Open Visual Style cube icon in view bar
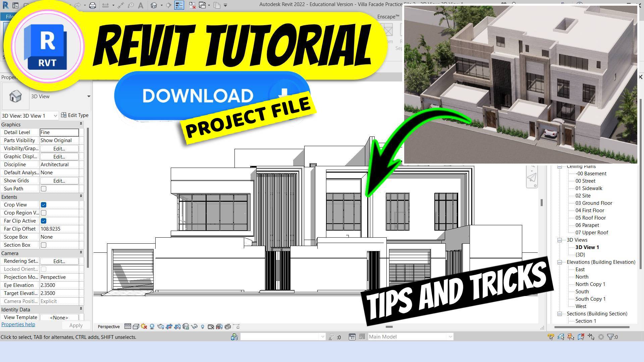Image resolution: width=644 pixels, height=362 pixels. click(x=136, y=326)
